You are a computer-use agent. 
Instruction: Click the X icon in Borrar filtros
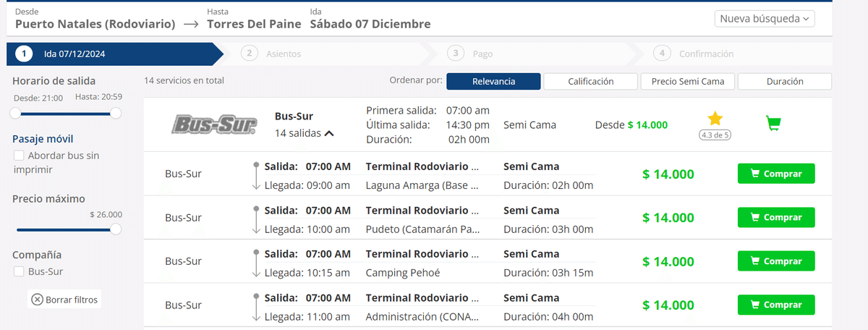pyautogui.click(x=37, y=299)
